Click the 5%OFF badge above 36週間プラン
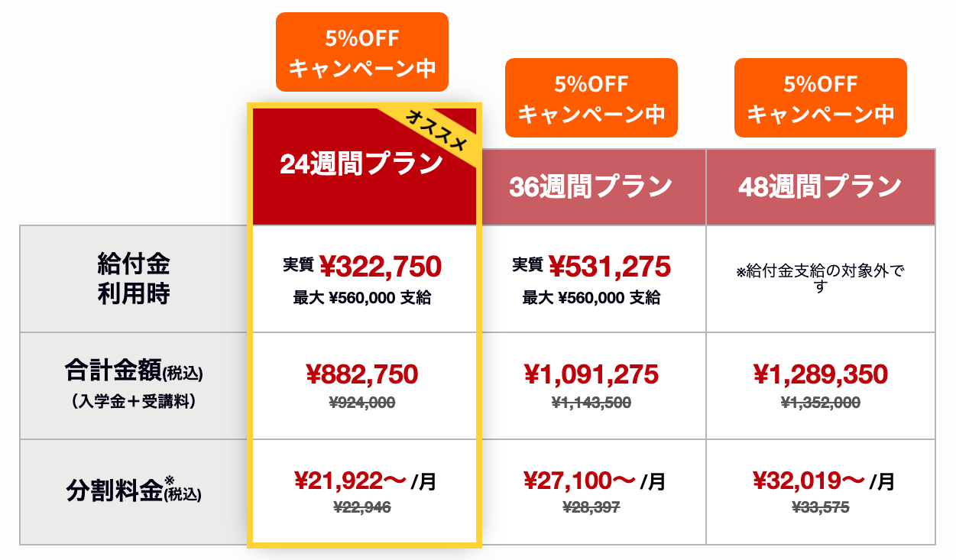Image resolution: width=956 pixels, height=560 pixels. tap(591, 99)
